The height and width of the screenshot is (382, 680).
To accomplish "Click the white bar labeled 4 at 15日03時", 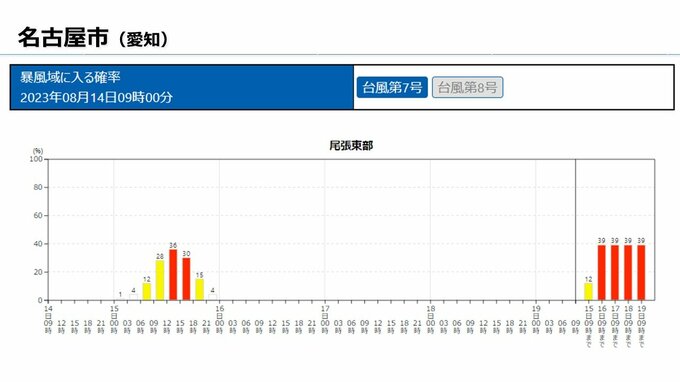I will (134, 297).
